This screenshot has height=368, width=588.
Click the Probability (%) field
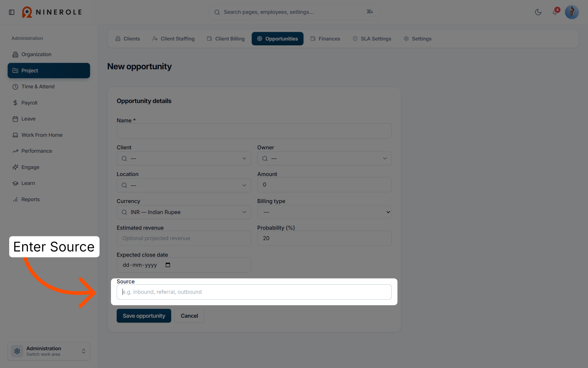(x=324, y=238)
